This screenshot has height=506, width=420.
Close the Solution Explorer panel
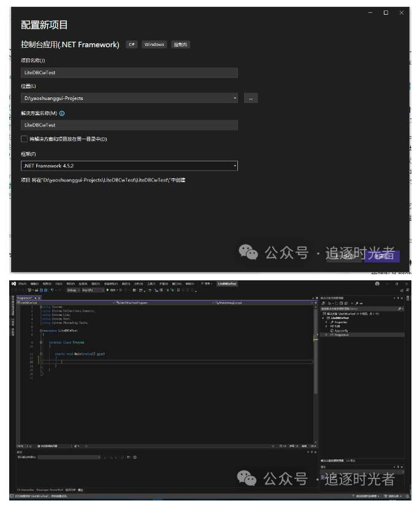click(402, 298)
